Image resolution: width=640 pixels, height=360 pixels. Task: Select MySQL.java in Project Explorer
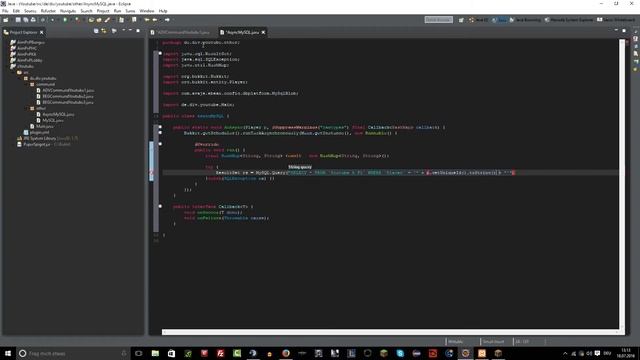click(50, 120)
